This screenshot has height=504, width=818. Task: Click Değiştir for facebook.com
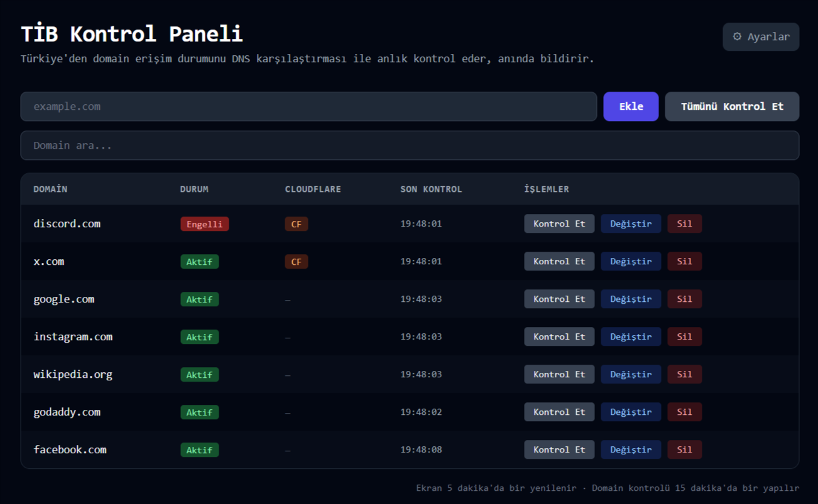pyautogui.click(x=631, y=450)
